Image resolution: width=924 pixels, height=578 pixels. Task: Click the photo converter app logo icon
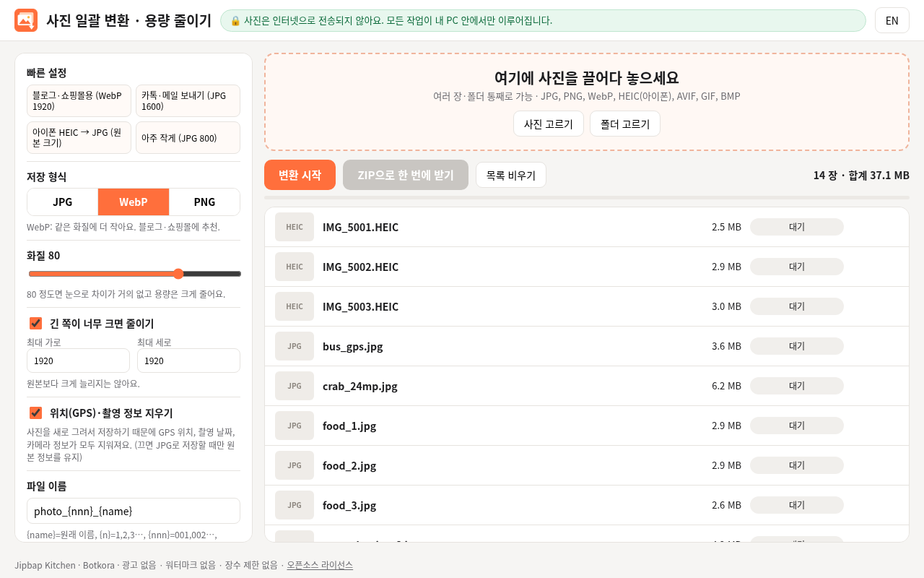pos(26,20)
